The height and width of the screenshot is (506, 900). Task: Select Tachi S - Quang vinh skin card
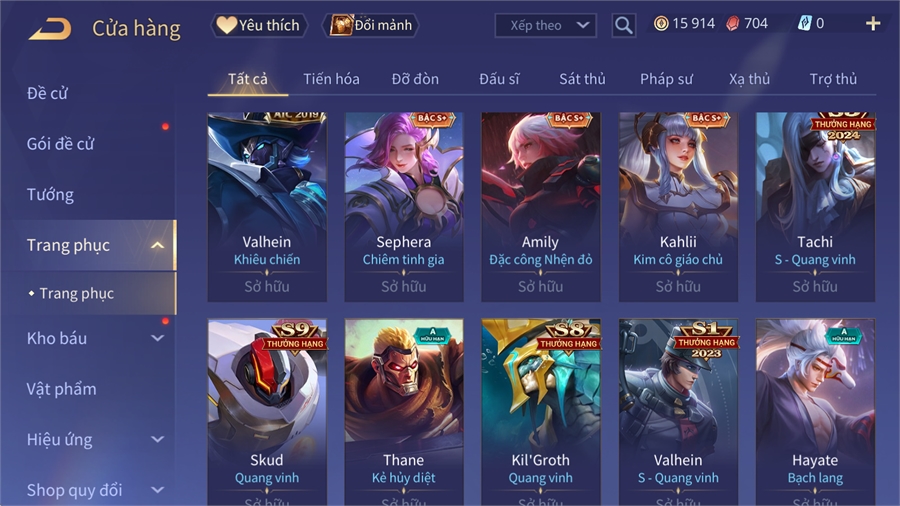pyautogui.click(x=815, y=207)
